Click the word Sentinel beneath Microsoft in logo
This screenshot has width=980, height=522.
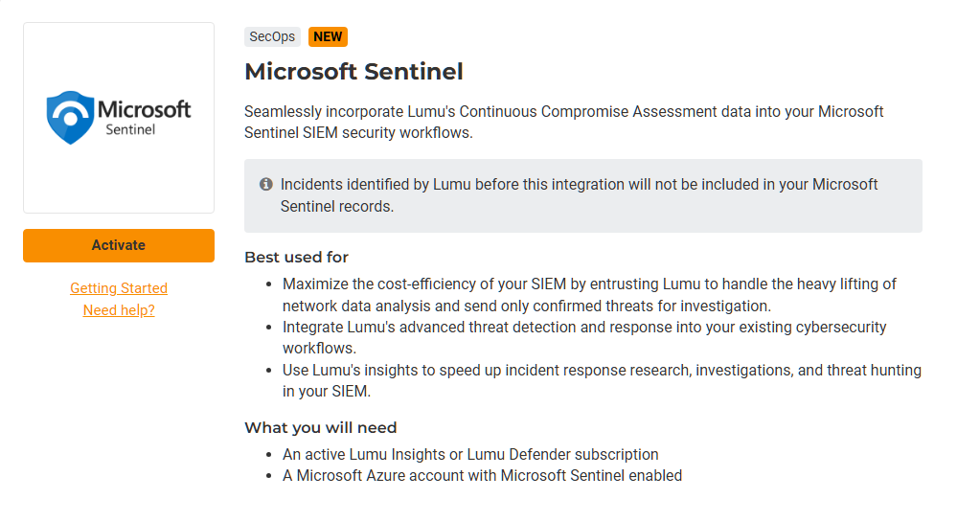[130, 129]
